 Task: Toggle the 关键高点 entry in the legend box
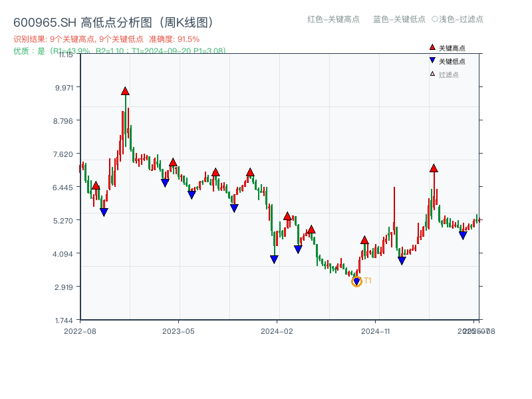pos(448,47)
